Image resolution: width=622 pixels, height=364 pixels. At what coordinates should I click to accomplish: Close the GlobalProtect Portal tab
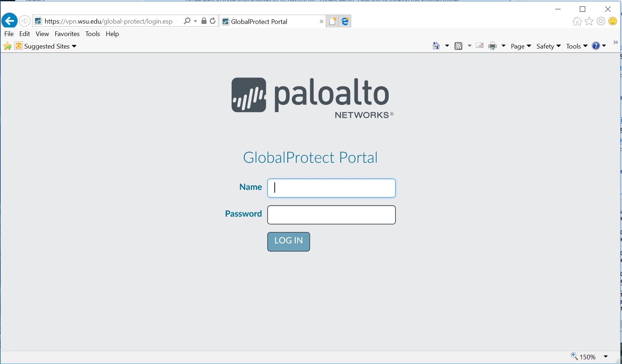pyautogui.click(x=321, y=21)
